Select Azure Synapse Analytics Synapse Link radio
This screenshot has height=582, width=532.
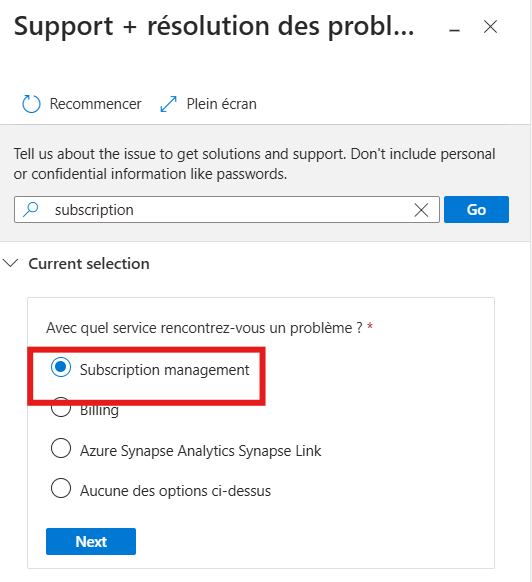(61, 448)
